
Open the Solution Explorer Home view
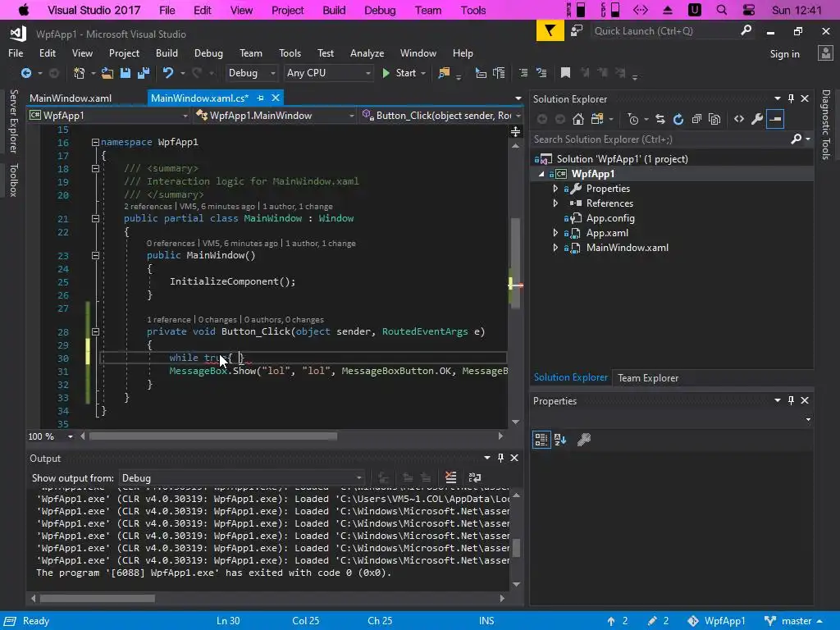tap(578, 119)
